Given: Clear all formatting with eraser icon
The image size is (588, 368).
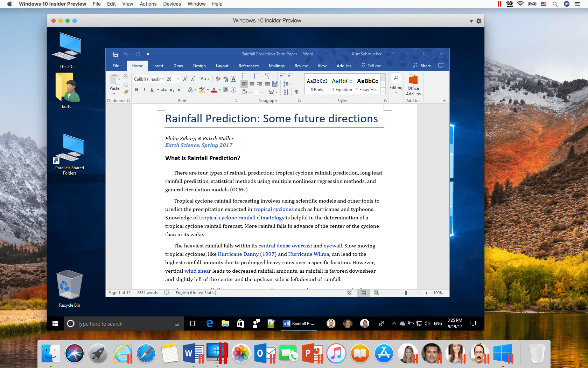Looking at the screenshot, I should [x=218, y=79].
